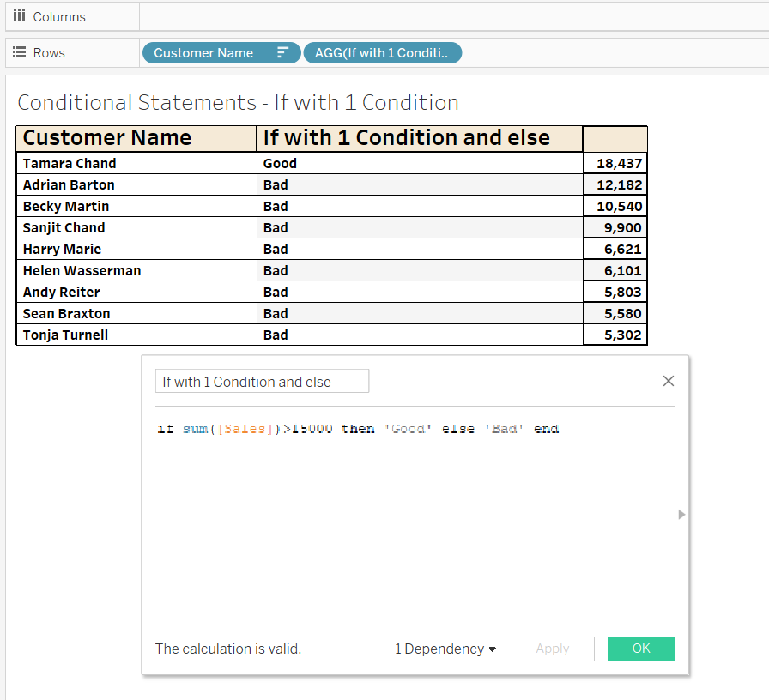Select Andy Reiter row name
The image size is (769, 700).
coord(61,293)
